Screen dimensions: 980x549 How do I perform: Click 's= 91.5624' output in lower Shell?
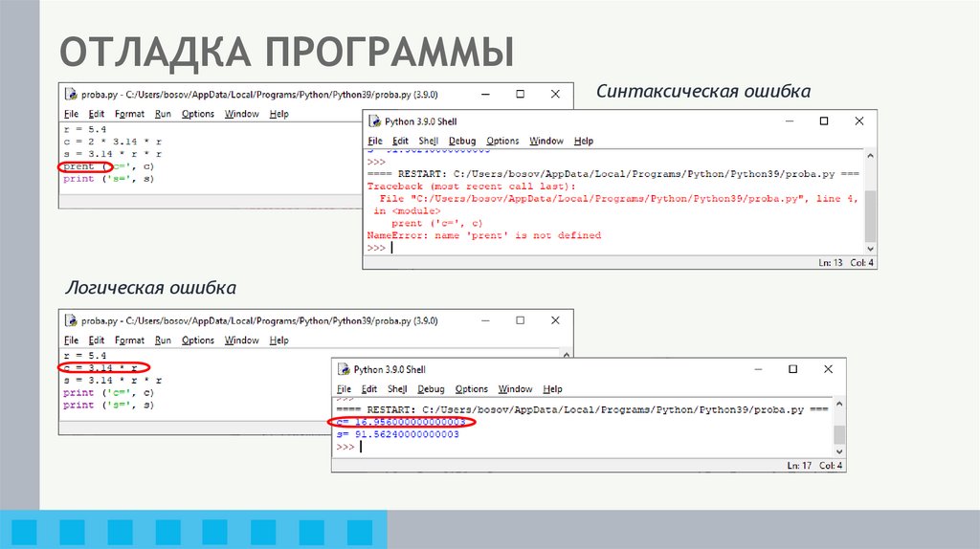[397, 434]
